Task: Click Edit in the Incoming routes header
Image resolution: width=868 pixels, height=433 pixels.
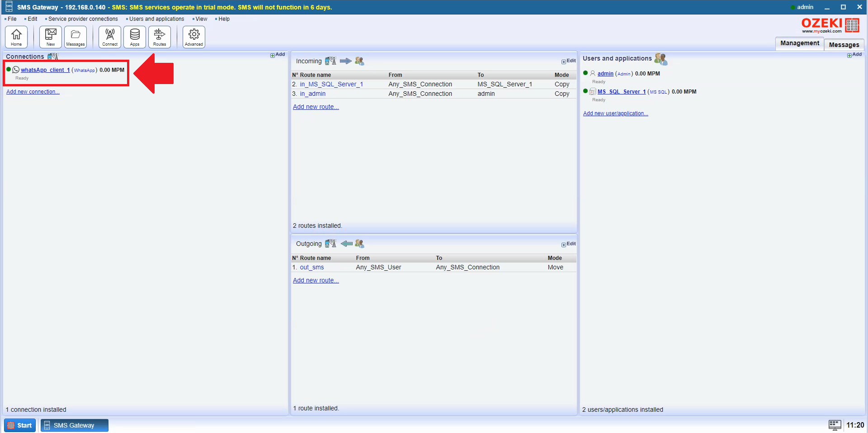Action: (569, 61)
